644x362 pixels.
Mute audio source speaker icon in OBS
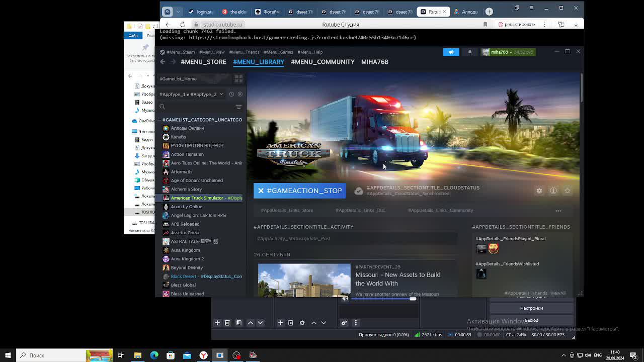tap(345, 299)
